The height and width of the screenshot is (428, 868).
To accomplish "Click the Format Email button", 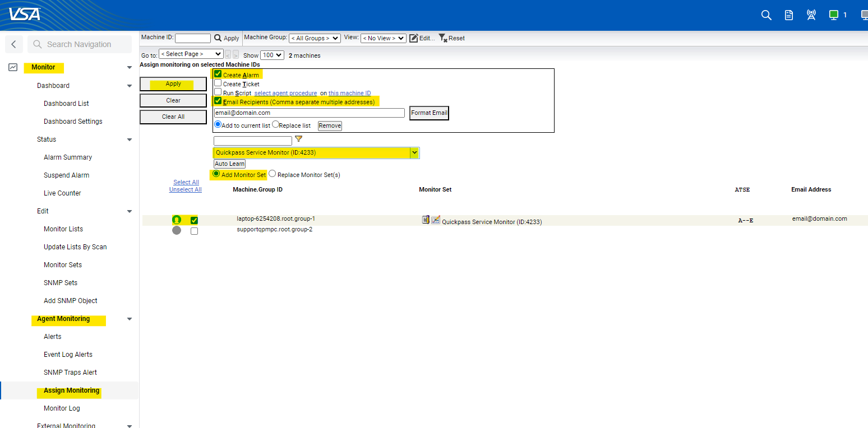I will (429, 113).
